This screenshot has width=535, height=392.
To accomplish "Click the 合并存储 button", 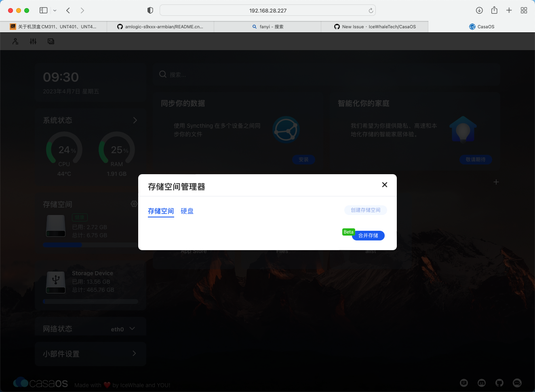I will pyautogui.click(x=368, y=236).
